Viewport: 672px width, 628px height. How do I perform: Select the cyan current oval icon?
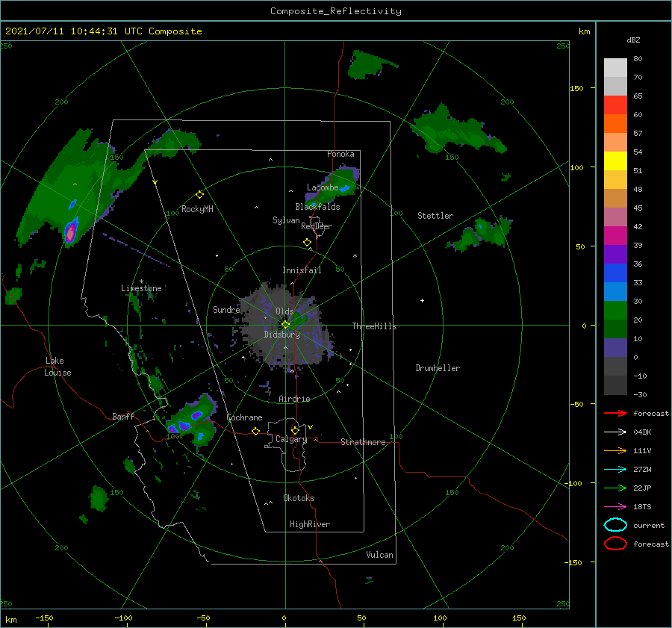[x=615, y=525]
